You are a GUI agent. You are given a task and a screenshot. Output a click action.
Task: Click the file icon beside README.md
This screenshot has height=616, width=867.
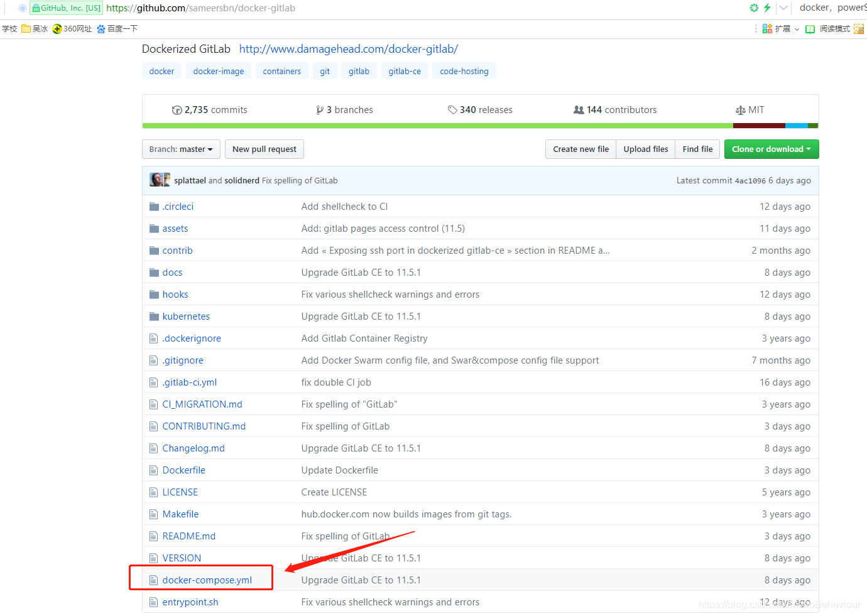click(153, 536)
